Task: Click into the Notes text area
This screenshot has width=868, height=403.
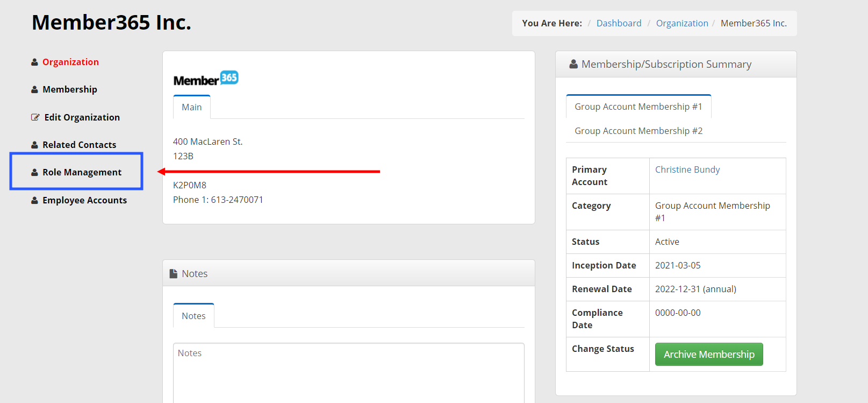Action: 349,373
